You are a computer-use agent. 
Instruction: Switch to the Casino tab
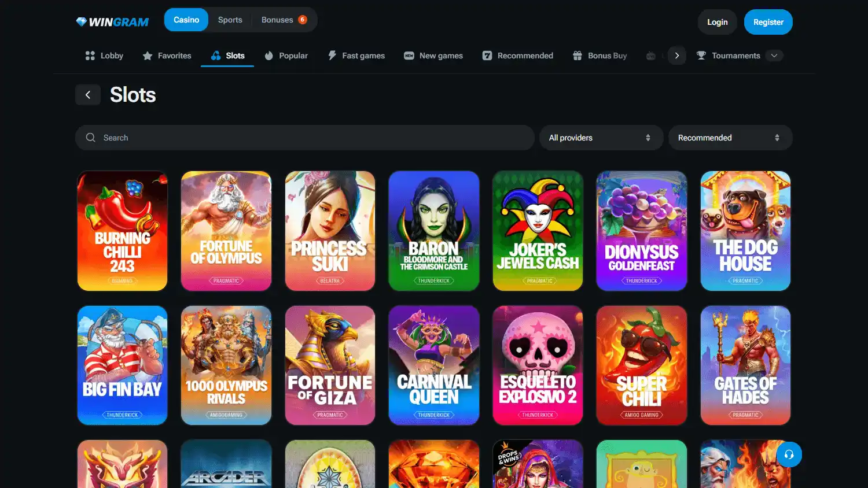tap(186, 20)
